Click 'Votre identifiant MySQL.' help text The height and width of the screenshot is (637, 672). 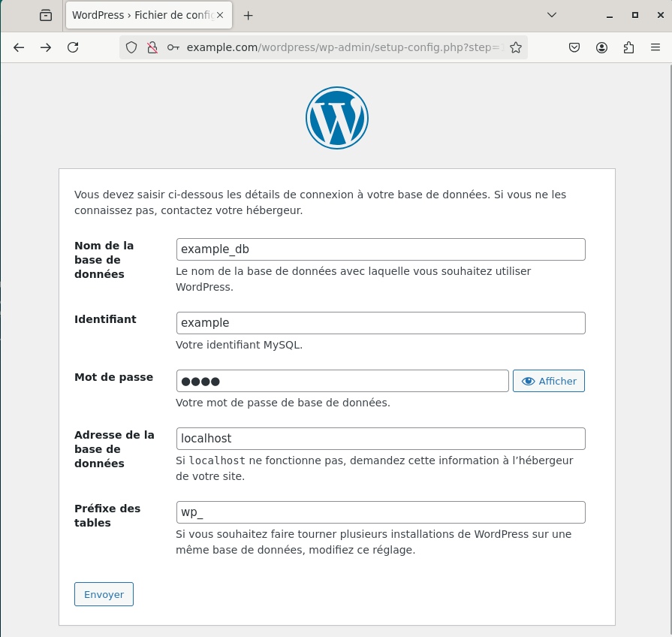240,345
